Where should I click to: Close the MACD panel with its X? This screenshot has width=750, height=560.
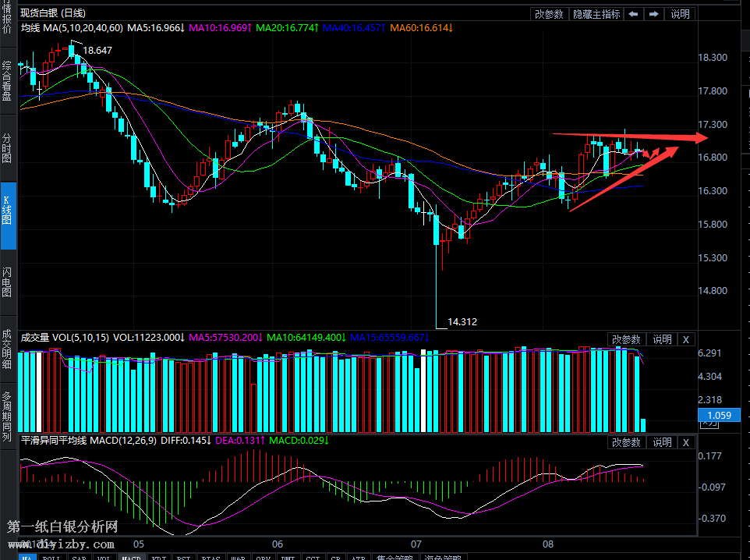pyautogui.click(x=686, y=442)
